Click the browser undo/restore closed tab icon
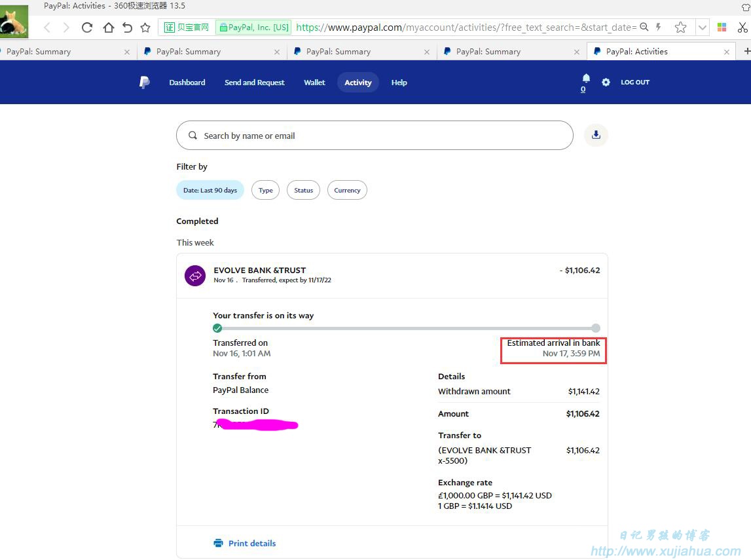 pos(127,28)
